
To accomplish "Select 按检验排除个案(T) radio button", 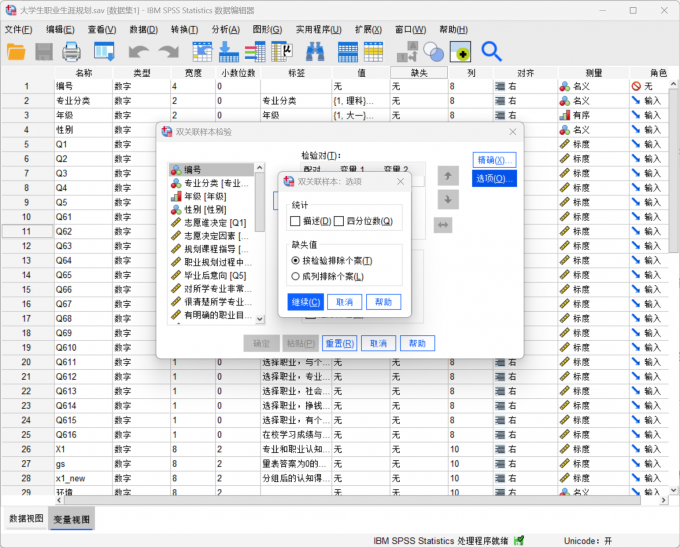I will click(x=295, y=261).
